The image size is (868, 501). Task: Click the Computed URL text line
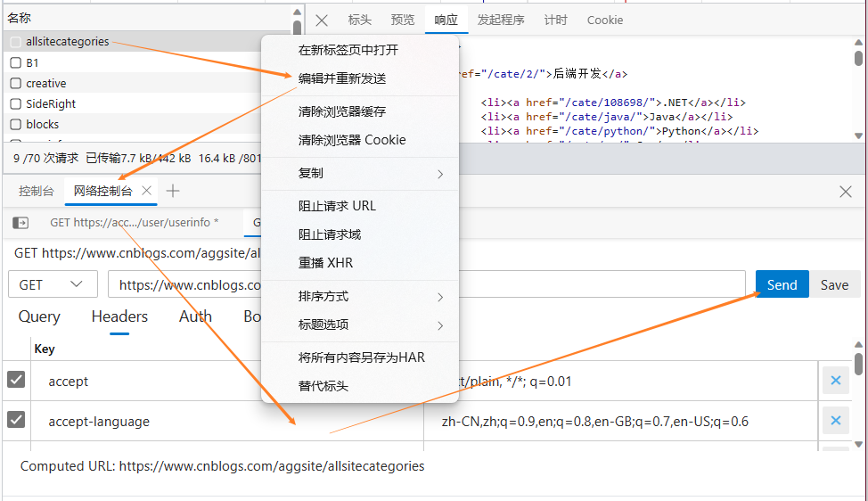223,466
